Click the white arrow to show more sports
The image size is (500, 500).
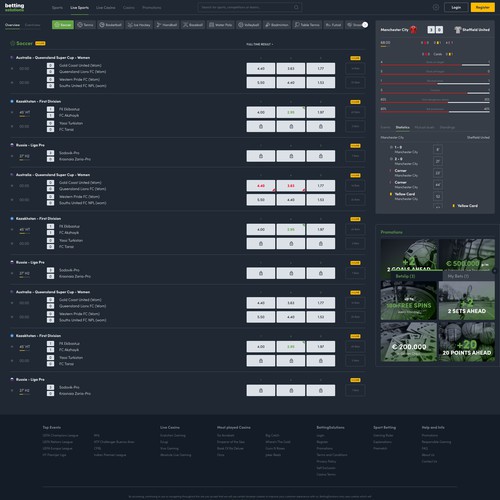pos(365,25)
